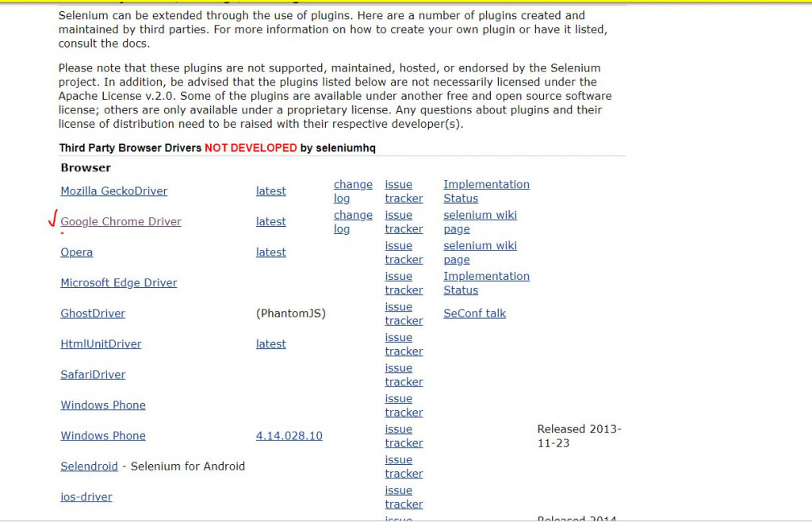The height and width of the screenshot is (522, 812).
Task: Open issue tracker for ios-driver
Action: coord(404,497)
